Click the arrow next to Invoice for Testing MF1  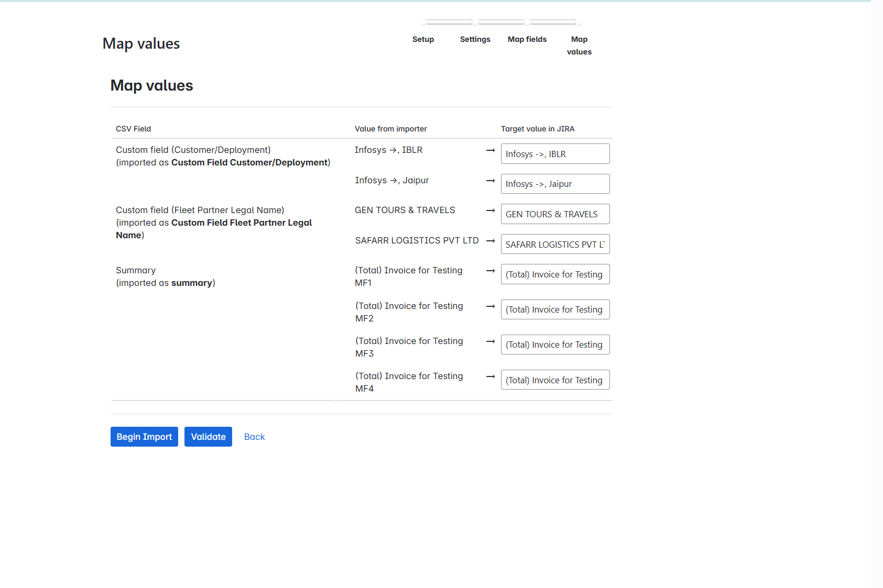pyautogui.click(x=490, y=271)
